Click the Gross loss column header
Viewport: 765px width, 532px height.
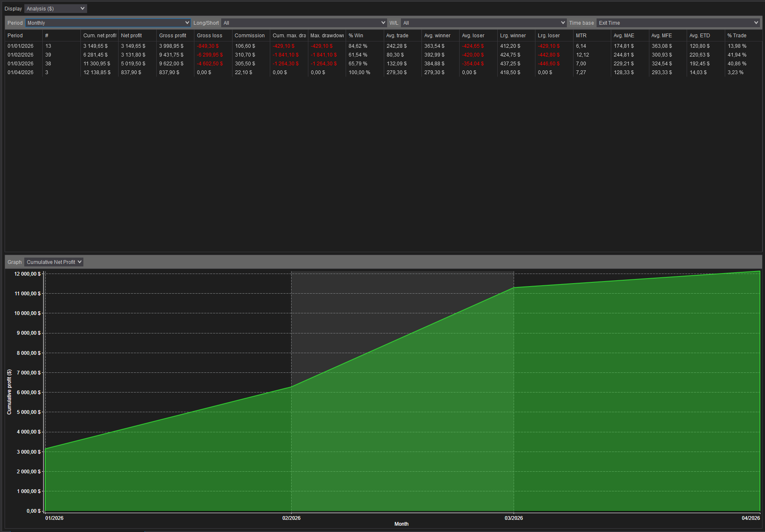[209, 36]
